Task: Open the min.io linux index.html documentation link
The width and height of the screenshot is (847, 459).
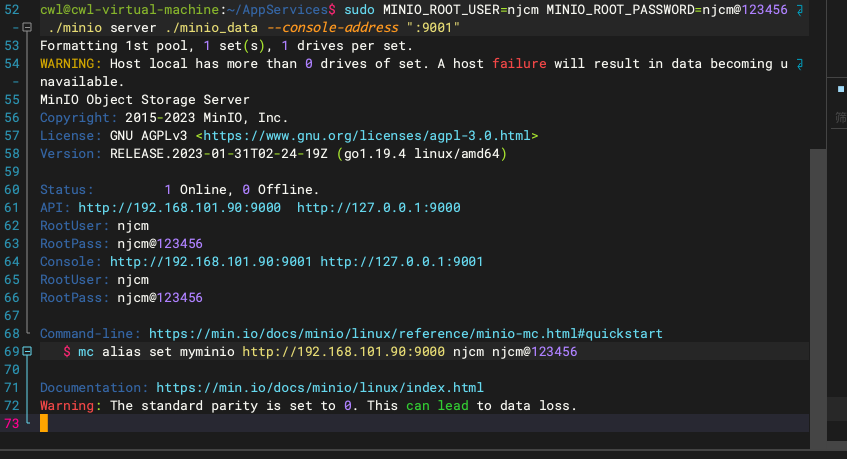Action: (320, 387)
